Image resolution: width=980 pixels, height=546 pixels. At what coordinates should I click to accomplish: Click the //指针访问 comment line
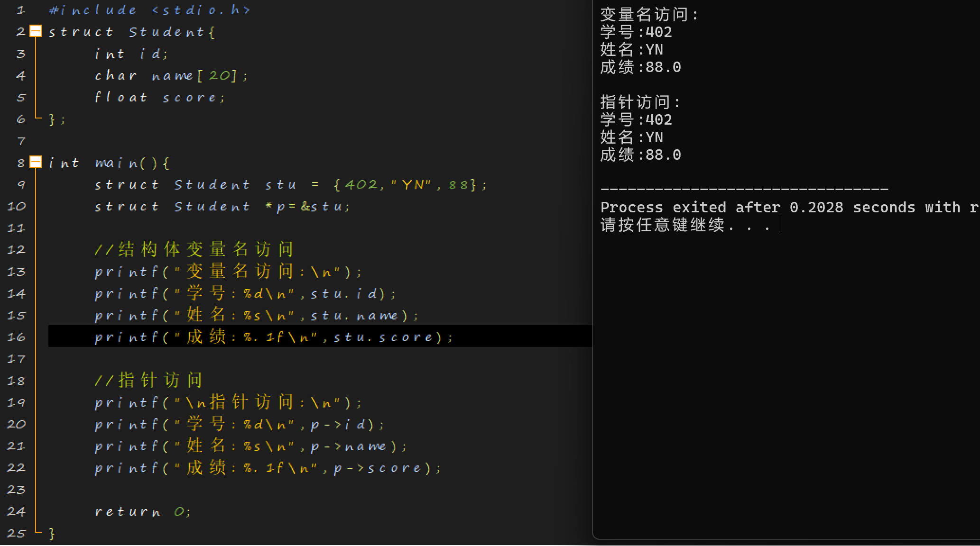[148, 380]
